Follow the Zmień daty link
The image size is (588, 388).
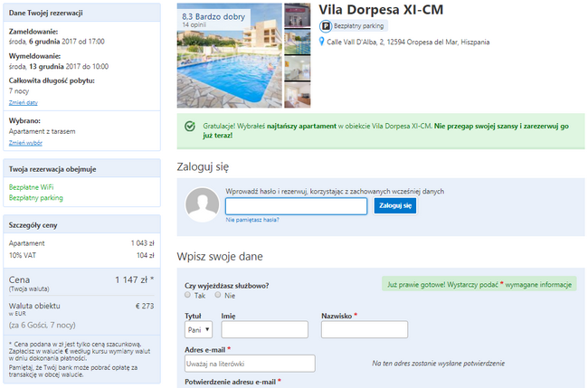click(24, 102)
